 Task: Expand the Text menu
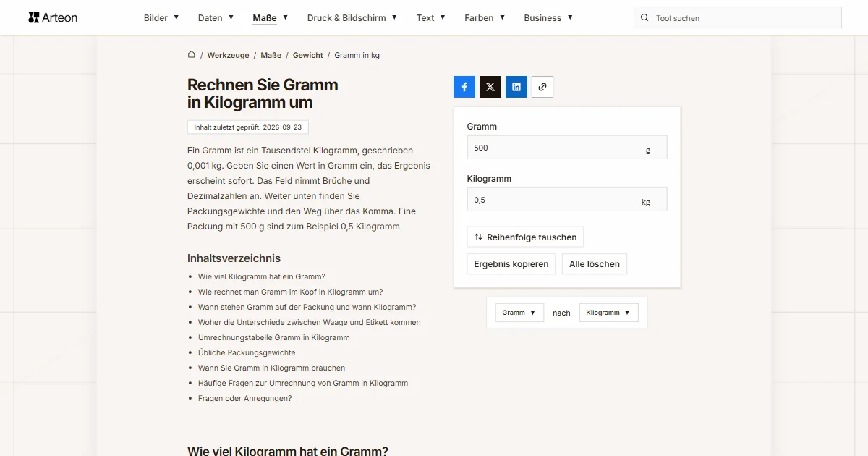431,18
